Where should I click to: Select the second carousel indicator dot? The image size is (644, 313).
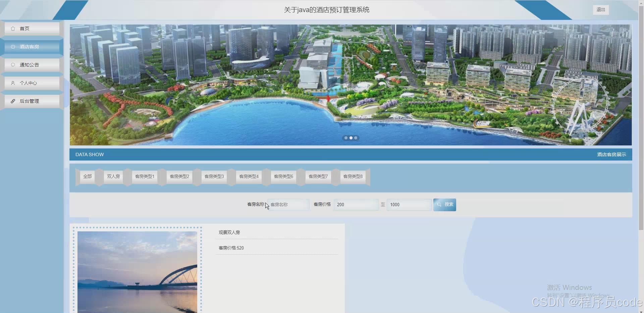[351, 138]
